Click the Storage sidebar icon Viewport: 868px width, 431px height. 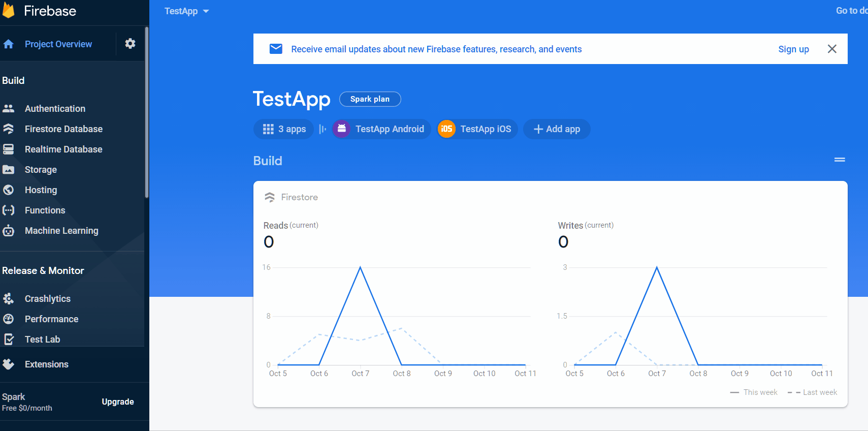pos(8,169)
